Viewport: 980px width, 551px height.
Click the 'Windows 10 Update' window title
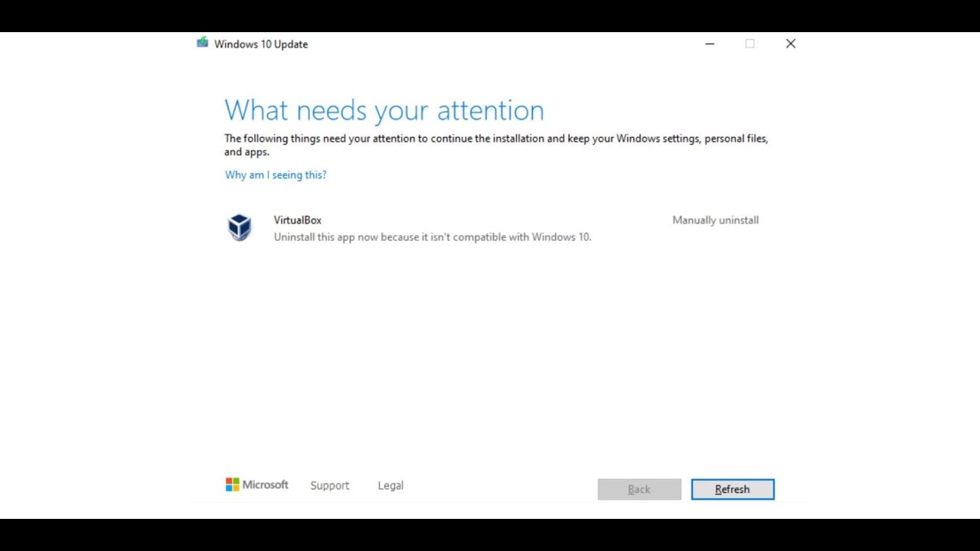261,44
